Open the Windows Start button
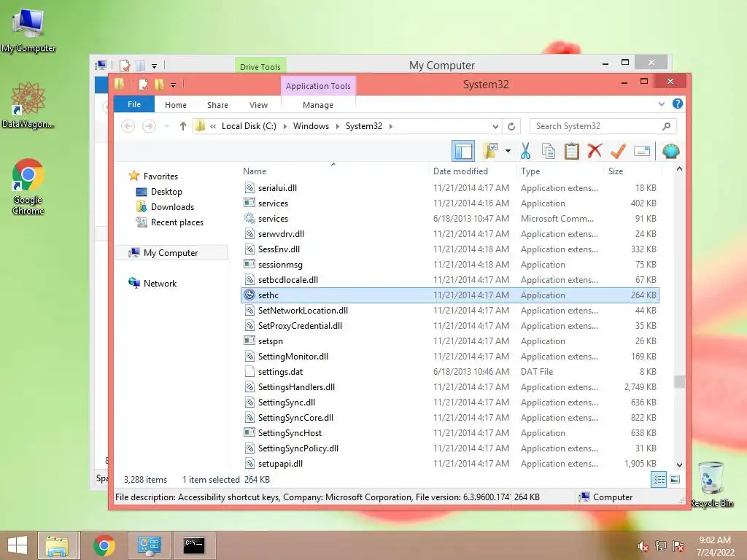The image size is (747, 560). (18, 545)
